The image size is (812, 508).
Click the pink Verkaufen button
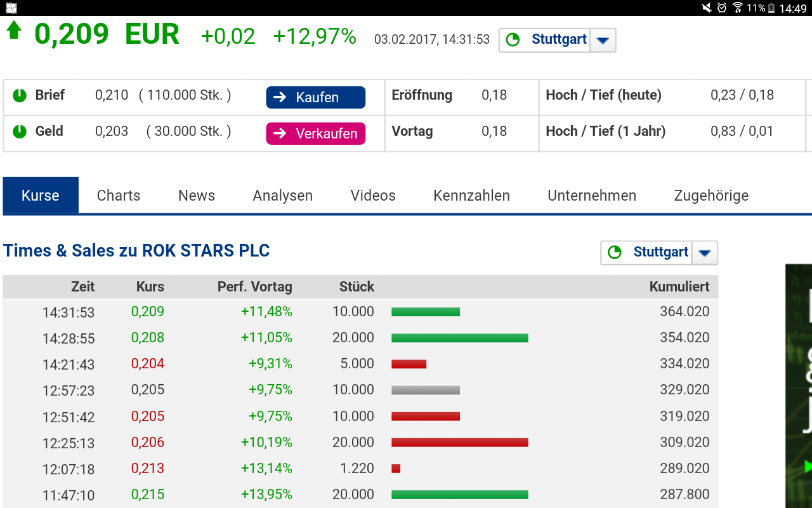[x=316, y=133]
